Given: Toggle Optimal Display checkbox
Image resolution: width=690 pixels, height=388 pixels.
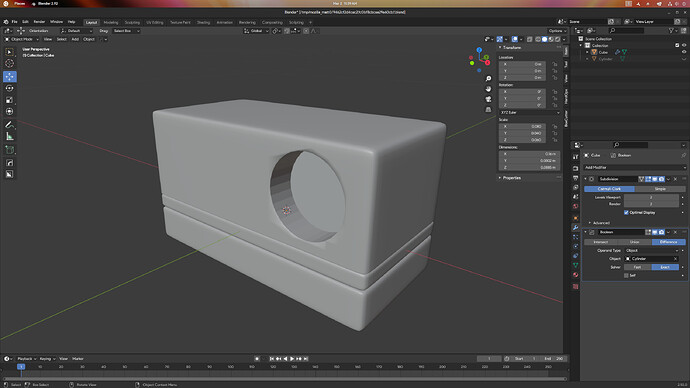Looking at the screenshot, I should point(626,212).
